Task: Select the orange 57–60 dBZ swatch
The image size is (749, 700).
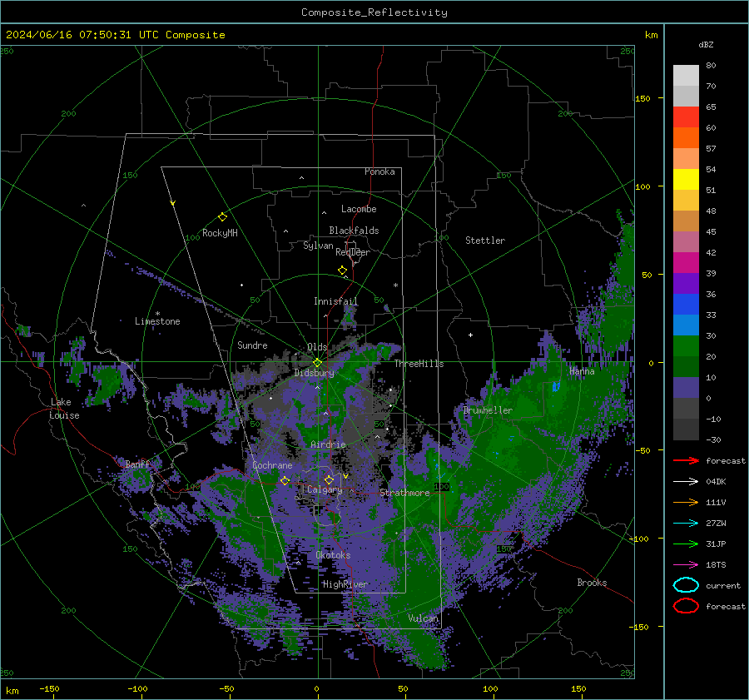Action: [x=686, y=138]
